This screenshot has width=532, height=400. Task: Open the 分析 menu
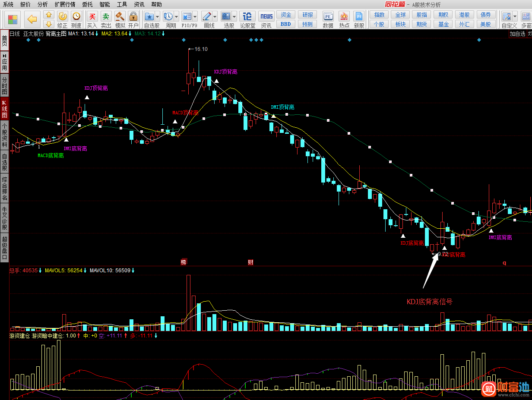[43, 4]
